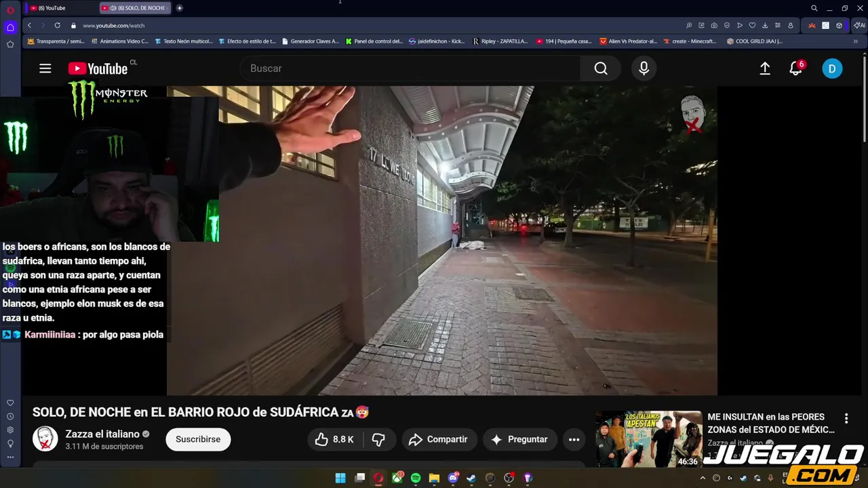Open Texto Neón multicol... bookmark
Screen dimensions: 868x488
pyautogui.click(x=184, y=41)
